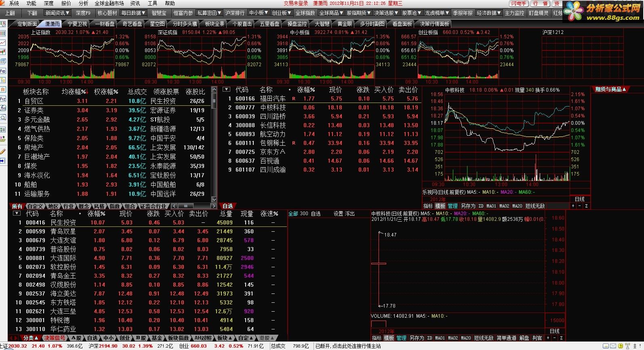Open the 新闻资讯 dropdown in toolbar
The width and height of the screenshot is (644, 350).
(x=57, y=13)
